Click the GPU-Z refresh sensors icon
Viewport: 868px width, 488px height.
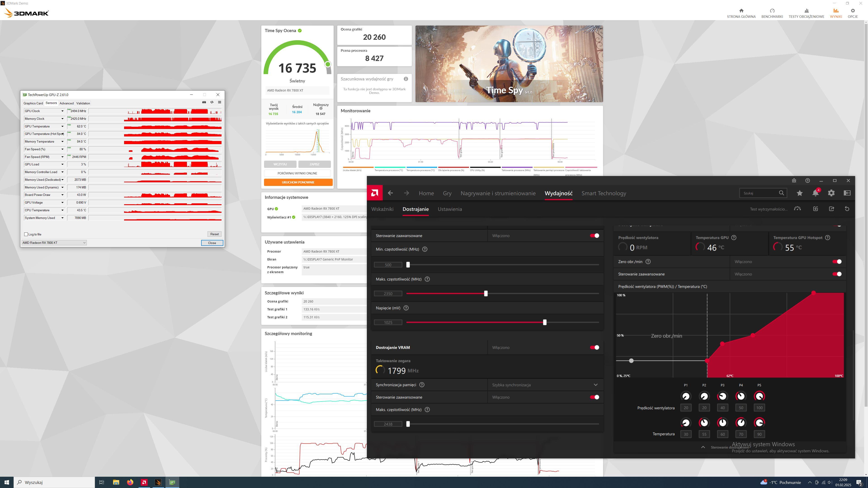[212, 102]
